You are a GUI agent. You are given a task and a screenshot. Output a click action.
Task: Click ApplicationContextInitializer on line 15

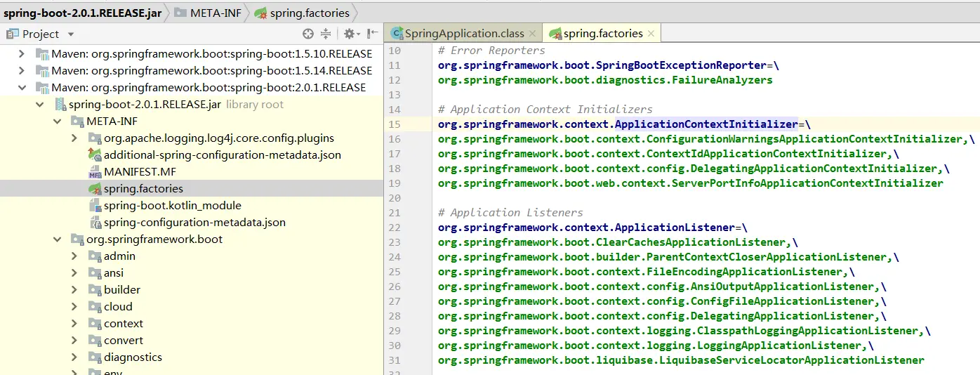click(707, 124)
